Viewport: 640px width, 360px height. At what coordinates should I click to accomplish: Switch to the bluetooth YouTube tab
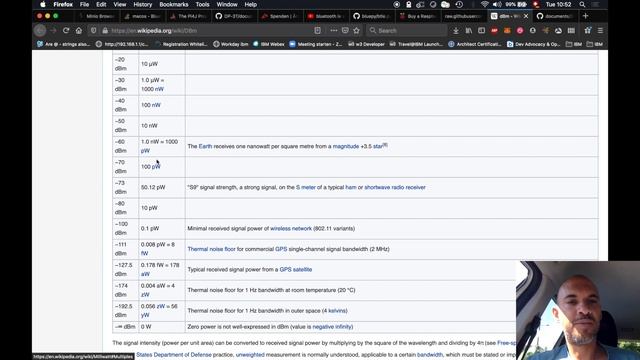point(325,16)
